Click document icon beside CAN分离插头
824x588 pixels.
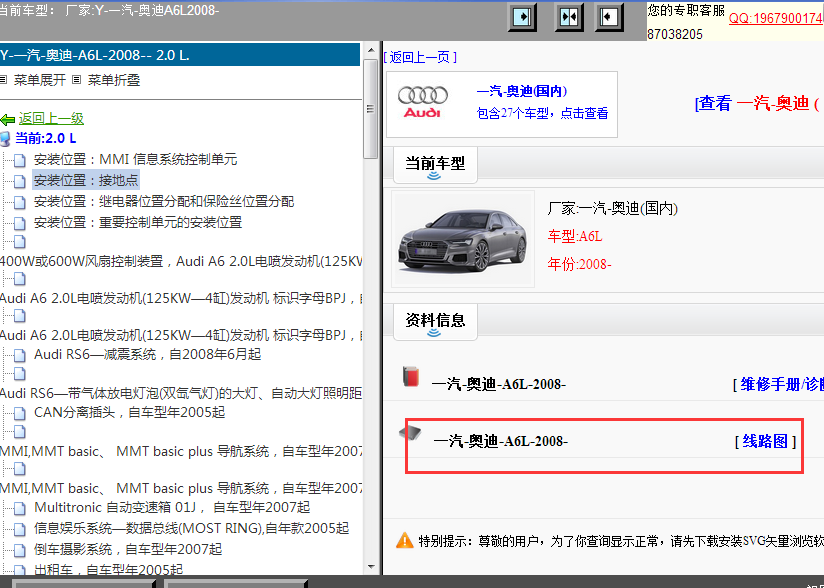tap(19, 413)
